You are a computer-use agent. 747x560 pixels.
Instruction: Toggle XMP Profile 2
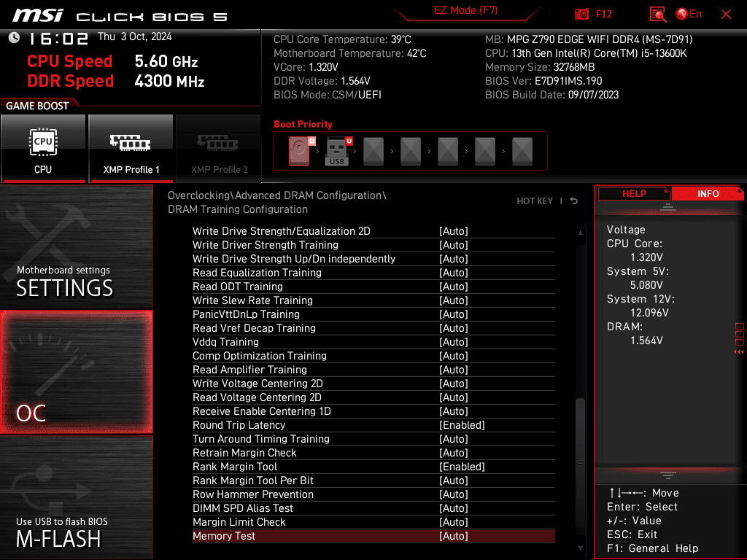point(219,148)
